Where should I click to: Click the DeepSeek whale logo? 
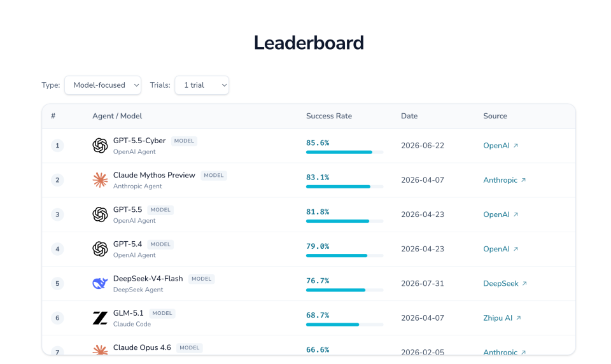pyautogui.click(x=100, y=283)
